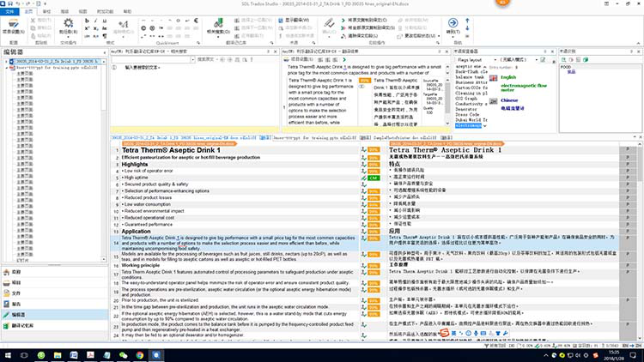Click the Sogou input method logo

pos(444,333)
